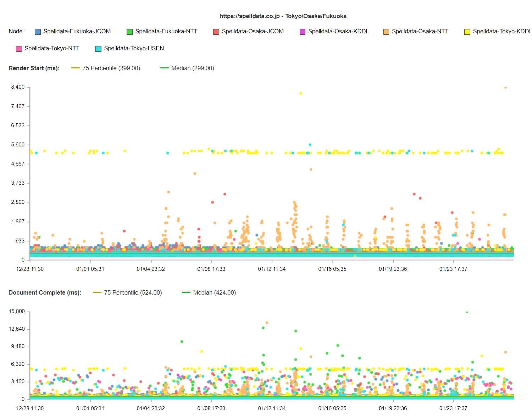Click highest yellow outlier dot in Render Start chart
This screenshot has width=532, height=419.
click(301, 94)
